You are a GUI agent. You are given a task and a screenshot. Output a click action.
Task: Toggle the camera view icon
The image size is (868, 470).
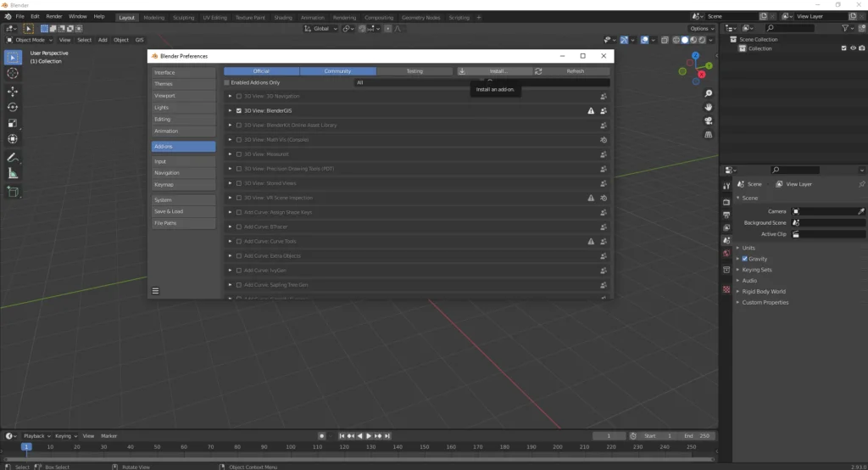(x=708, y=120)
